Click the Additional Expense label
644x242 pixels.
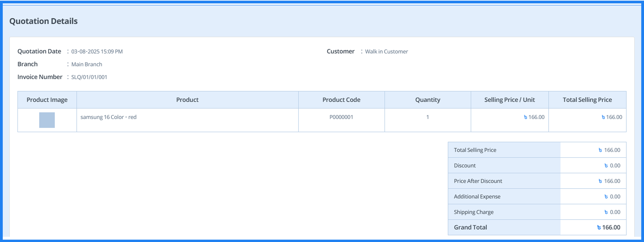[x=477, y=196]
